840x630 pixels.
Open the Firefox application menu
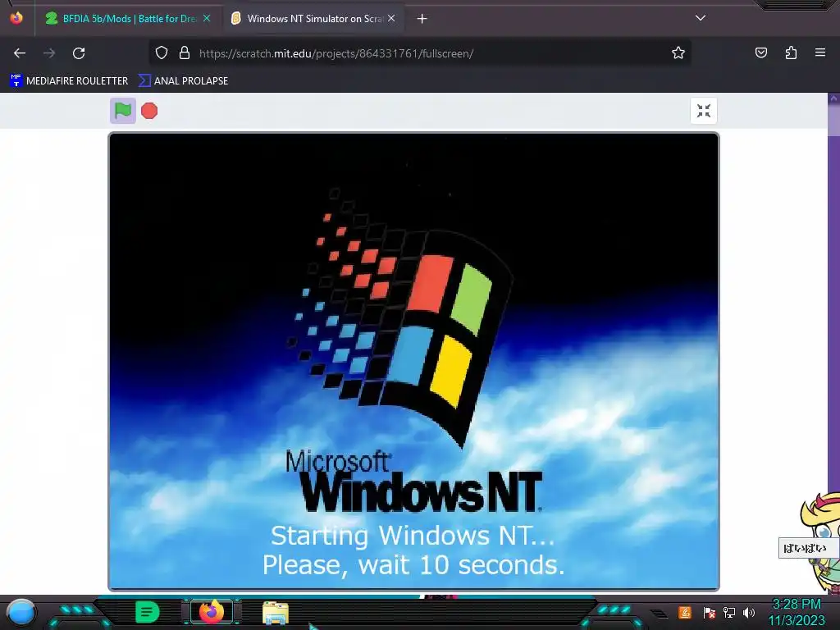click(x=820, y=53)
